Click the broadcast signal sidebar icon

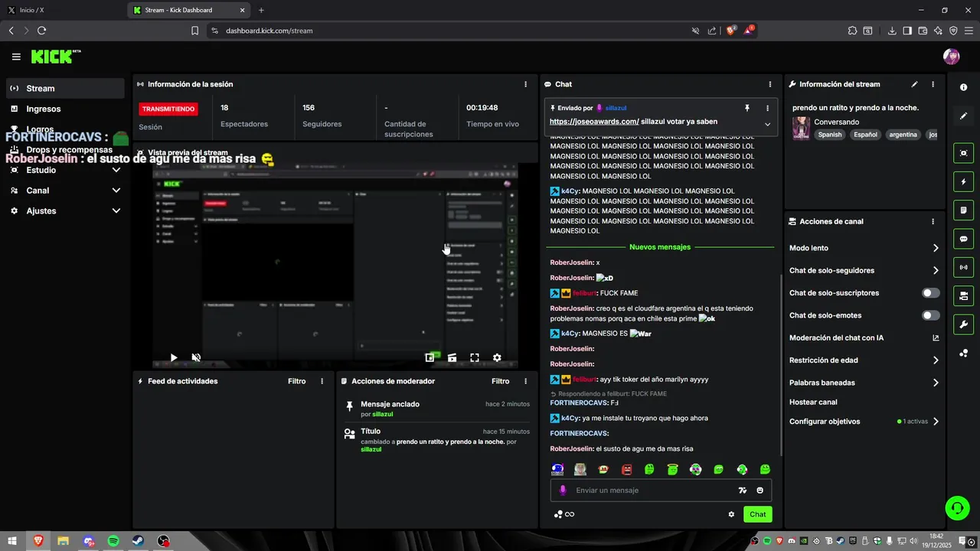pos(963,267)
